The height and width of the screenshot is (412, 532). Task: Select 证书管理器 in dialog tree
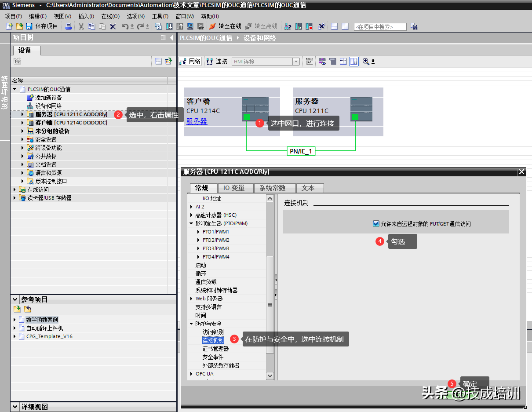click(215, 349)
